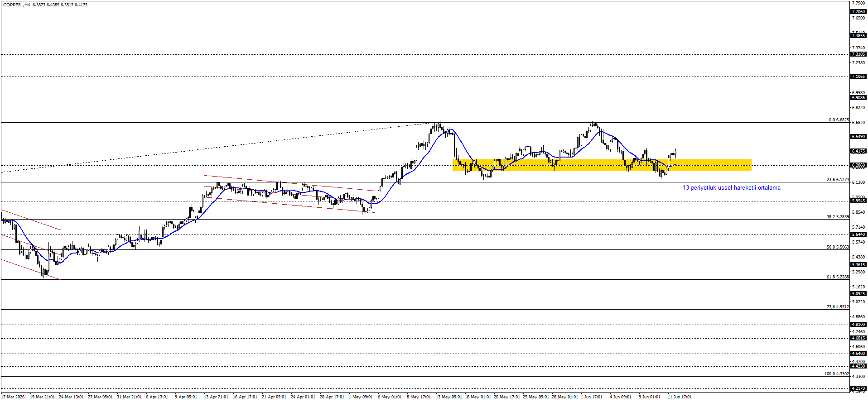The height and width of the screenshot is (402, 868).
Task: Click the 6.8220 price scale value
Action: pyautogui.click(x=858, y=108)
